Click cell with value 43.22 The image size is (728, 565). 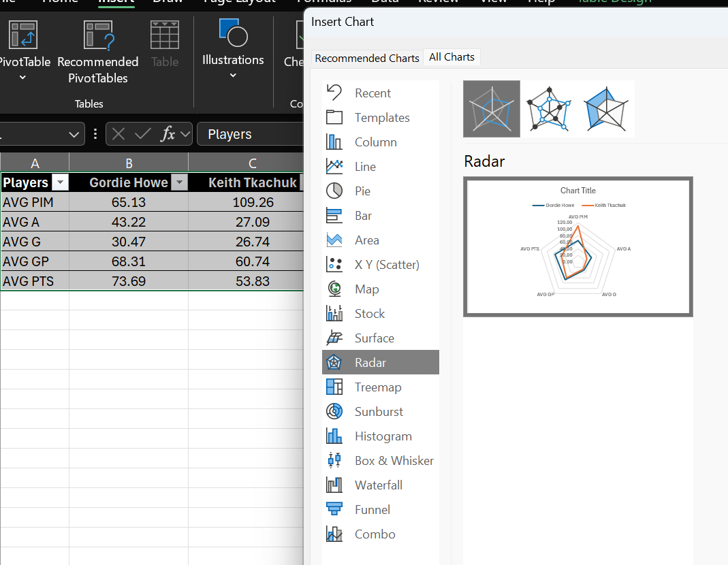129,222
